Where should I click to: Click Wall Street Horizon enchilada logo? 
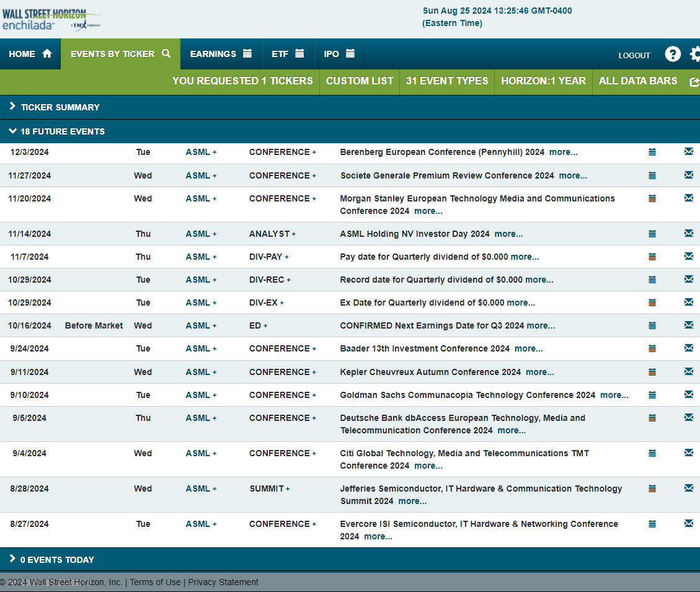[50, 19]
